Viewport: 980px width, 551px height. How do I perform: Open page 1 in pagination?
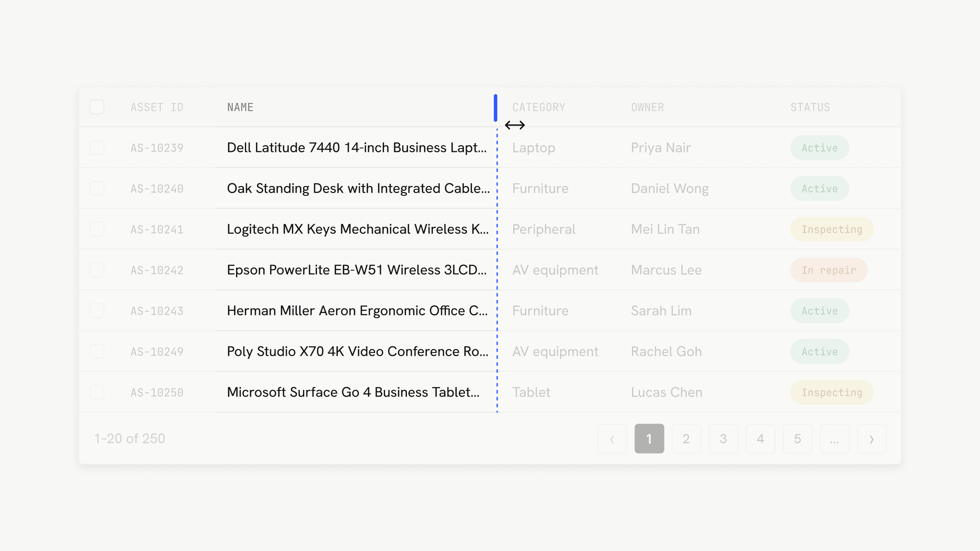coord(649,439)
